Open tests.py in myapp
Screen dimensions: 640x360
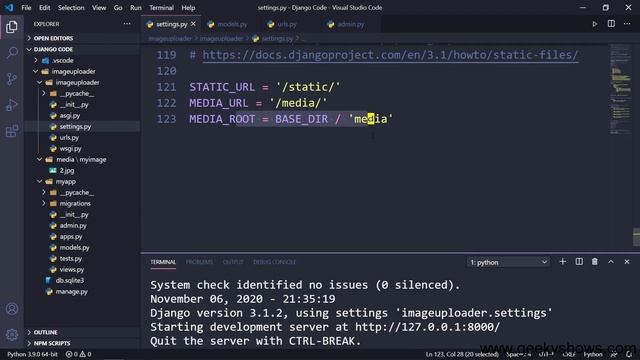coord(71,258)
